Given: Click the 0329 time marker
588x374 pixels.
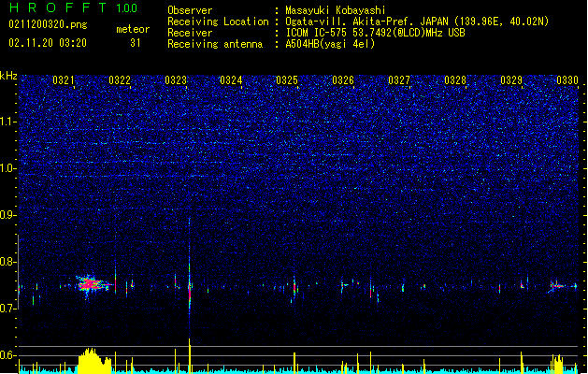Looking at the screenshot, I should (511, 80).
